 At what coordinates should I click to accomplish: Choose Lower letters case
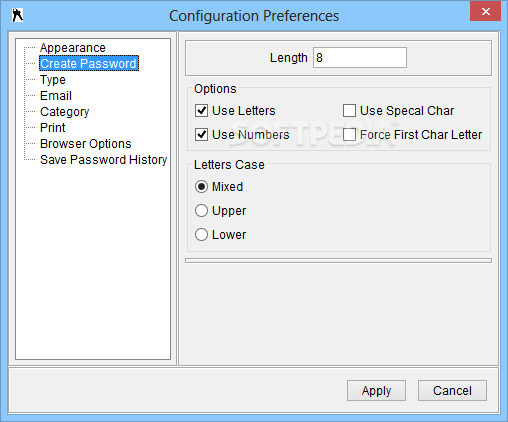coord(201,235)
